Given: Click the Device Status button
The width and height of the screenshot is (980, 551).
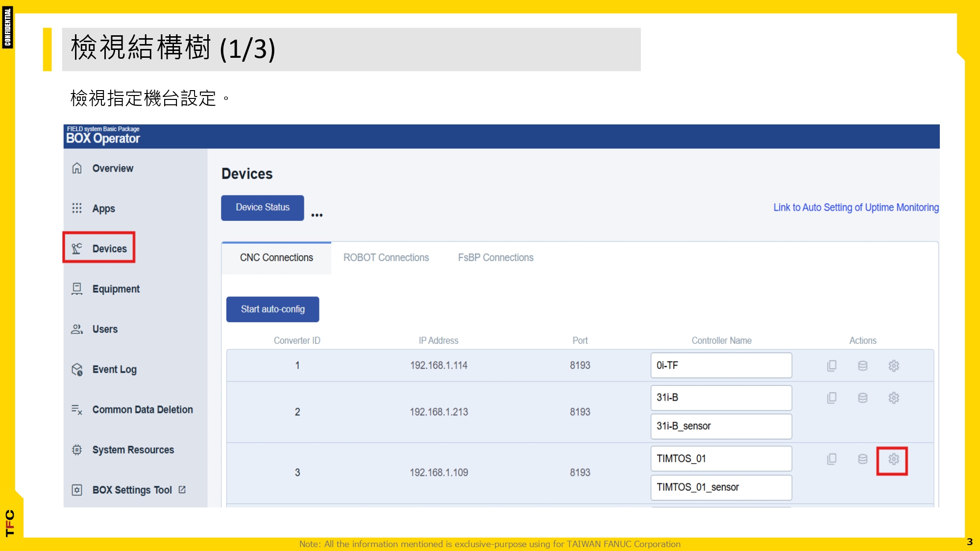Looking at the screenshot, I should pos(263,208).
